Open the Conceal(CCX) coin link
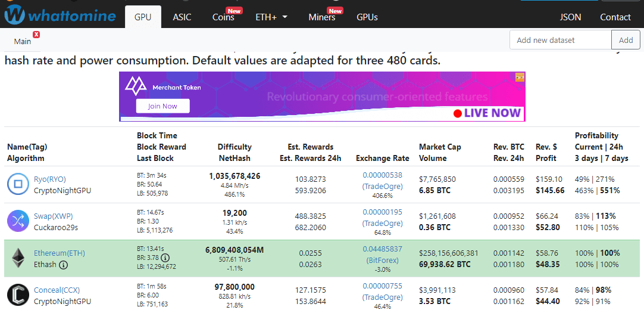 pyautogui.click(x=57, y=290)
